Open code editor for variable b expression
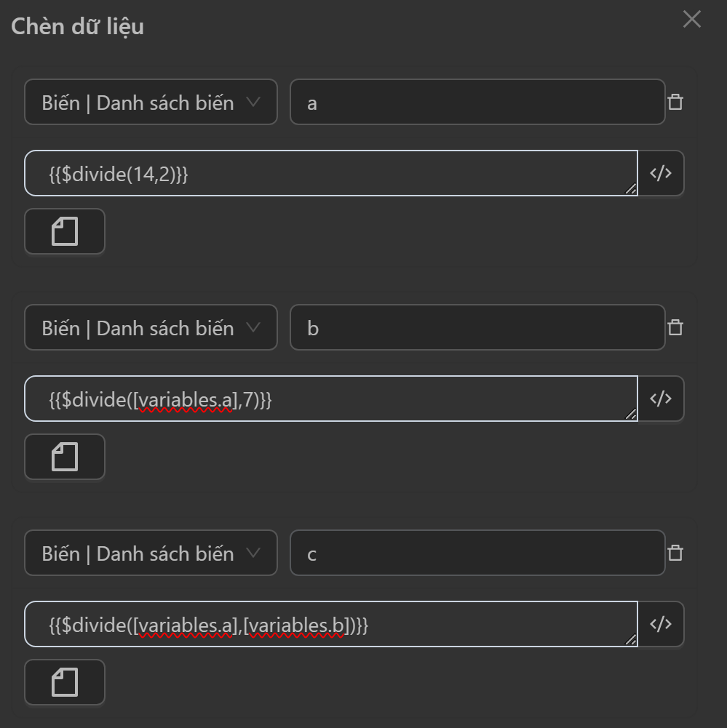Viewport: 727px width, 728px height. (x=661, y=399)
